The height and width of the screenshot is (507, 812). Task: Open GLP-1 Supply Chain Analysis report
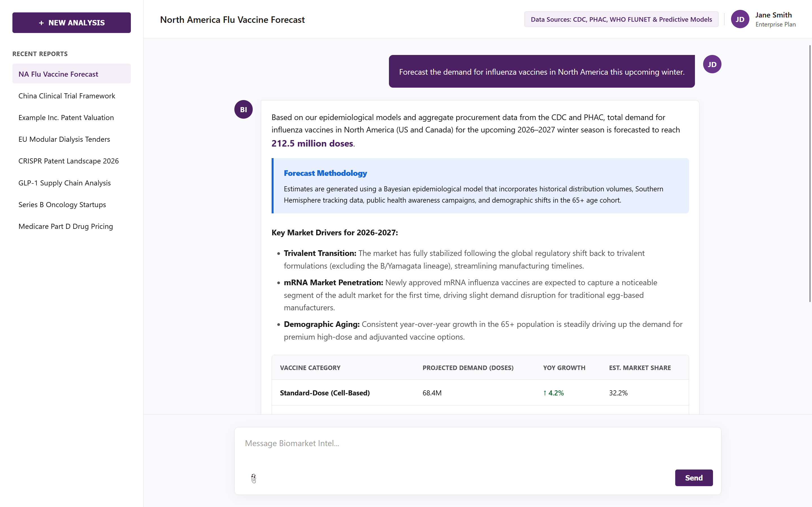coord(64,183)
